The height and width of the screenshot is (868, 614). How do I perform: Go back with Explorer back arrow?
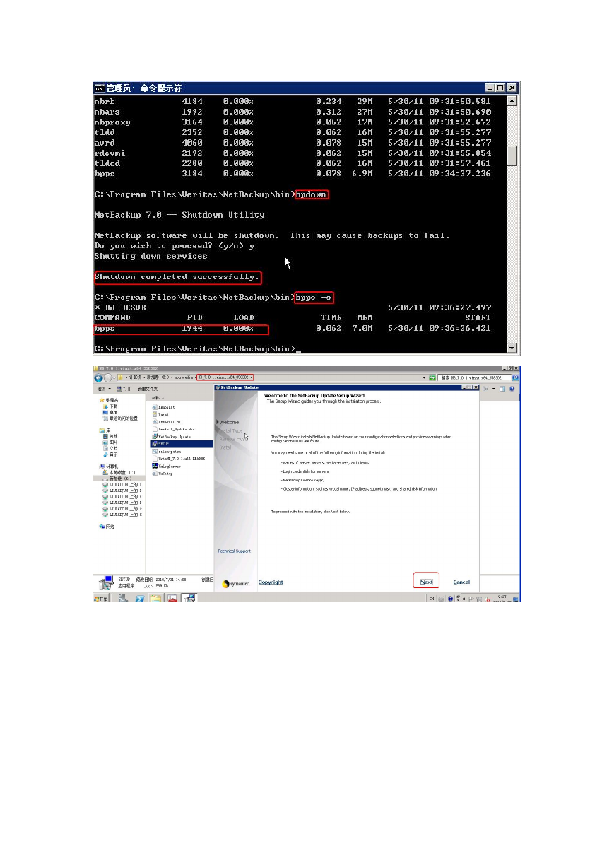(99, 378)
